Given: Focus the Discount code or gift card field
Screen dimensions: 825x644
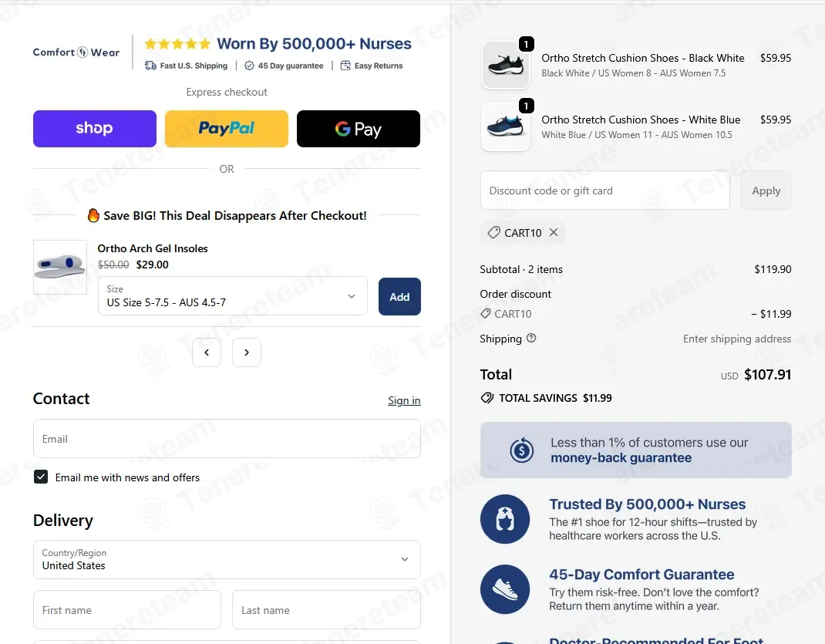Looking at the screenshot, I should 605,191.
